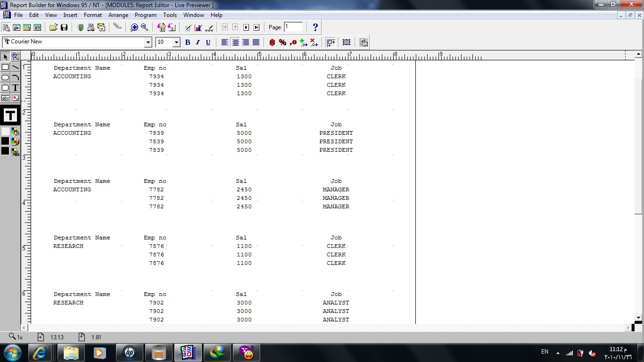Select the Text tool in tool palette

pyautogui.click(x=15, y=88)
